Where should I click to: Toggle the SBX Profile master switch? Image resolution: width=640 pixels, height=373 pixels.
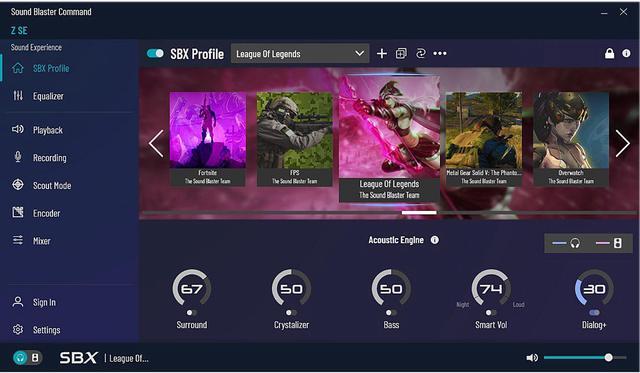point(155,53)
